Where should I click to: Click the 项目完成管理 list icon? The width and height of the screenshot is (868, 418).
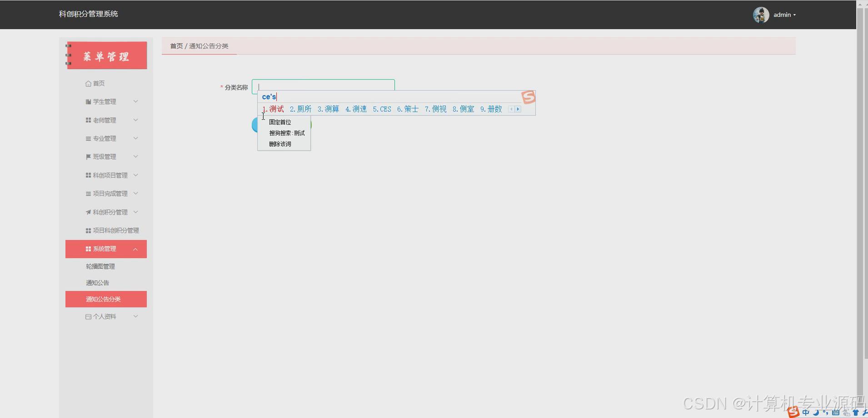click(x=88, y=194)
